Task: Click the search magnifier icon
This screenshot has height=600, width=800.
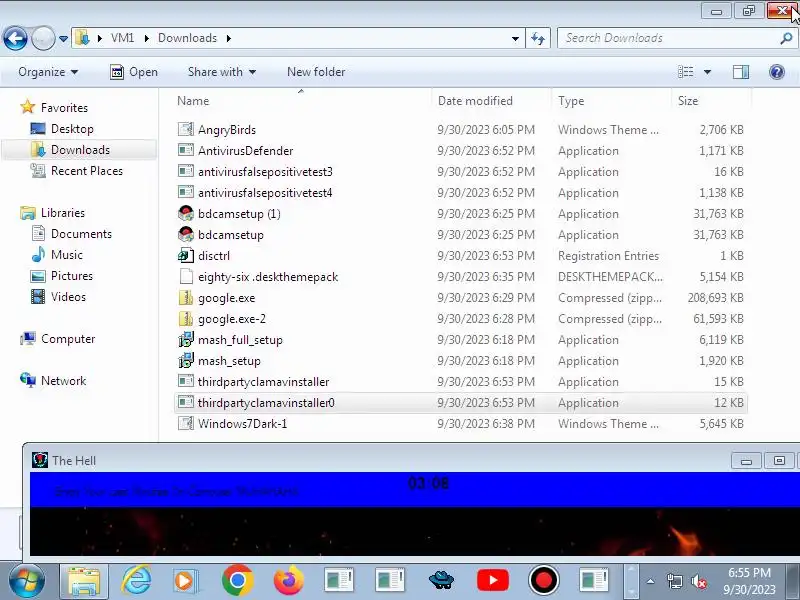Action: coord(786,38)
